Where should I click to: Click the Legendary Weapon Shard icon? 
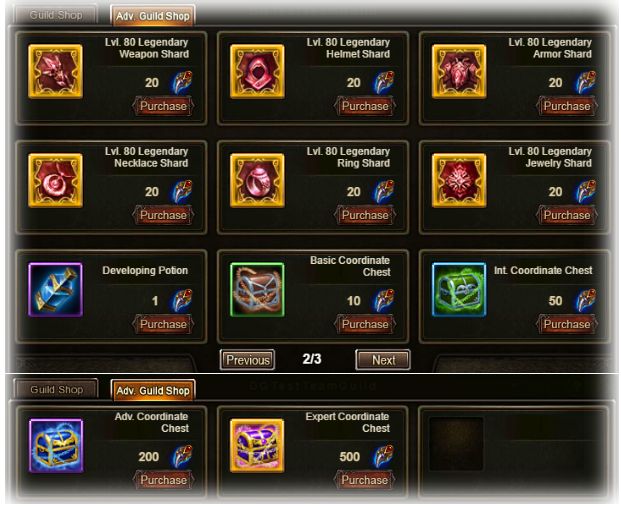(55, 71)
